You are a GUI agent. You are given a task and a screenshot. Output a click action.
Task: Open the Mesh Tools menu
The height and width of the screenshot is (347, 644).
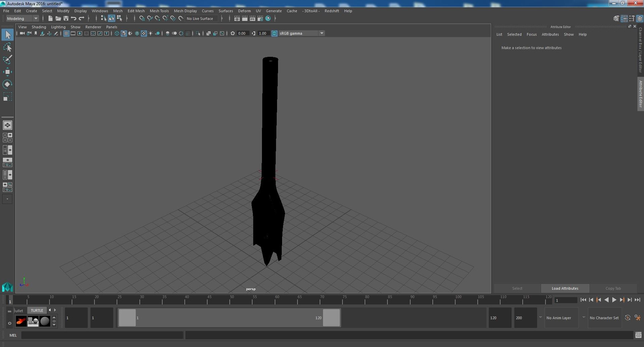click(159, 11)
